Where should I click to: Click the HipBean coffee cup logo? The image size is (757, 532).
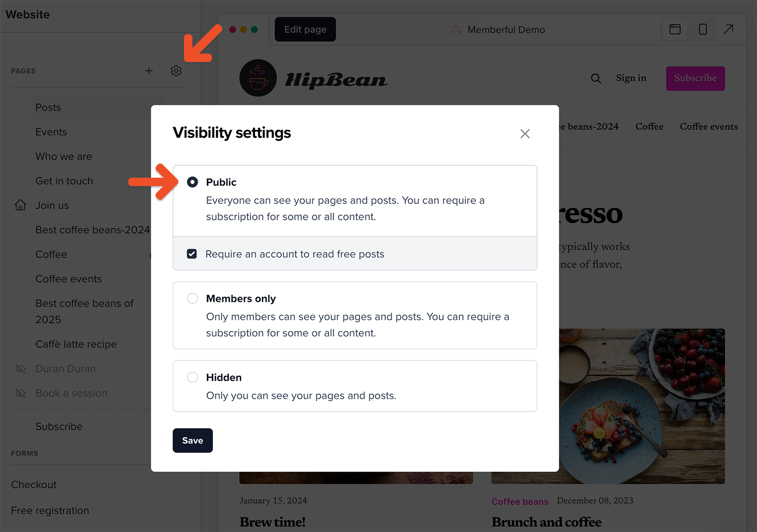[258, 78]
